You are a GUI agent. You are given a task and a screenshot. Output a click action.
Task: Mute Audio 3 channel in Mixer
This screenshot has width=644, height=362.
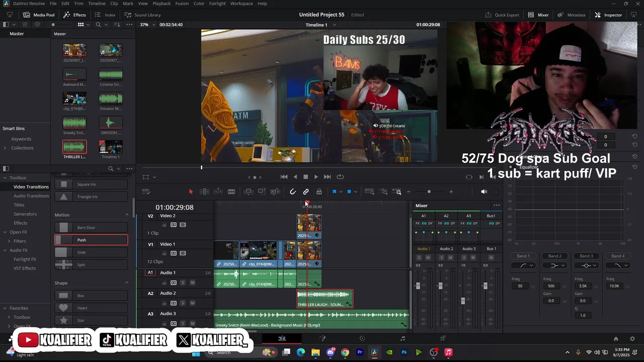[472, 257]
